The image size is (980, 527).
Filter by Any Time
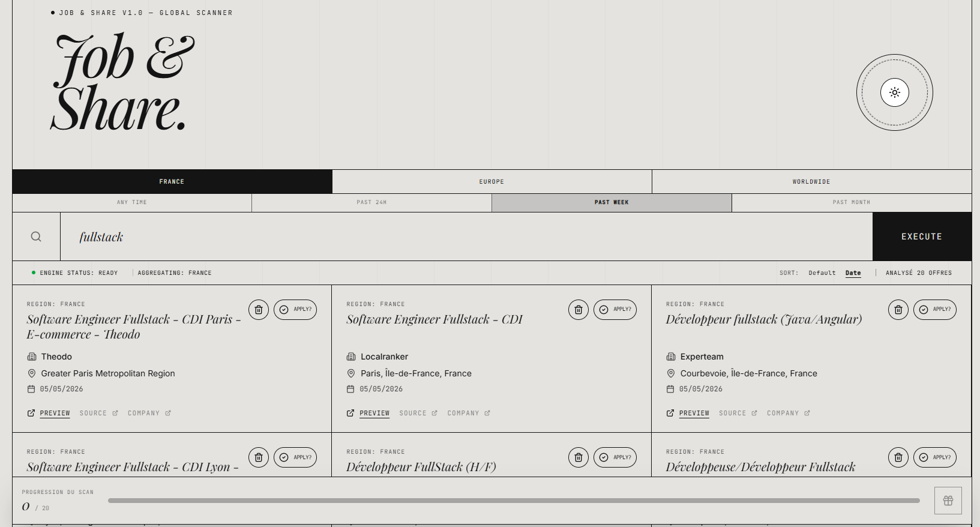(132, 202)
